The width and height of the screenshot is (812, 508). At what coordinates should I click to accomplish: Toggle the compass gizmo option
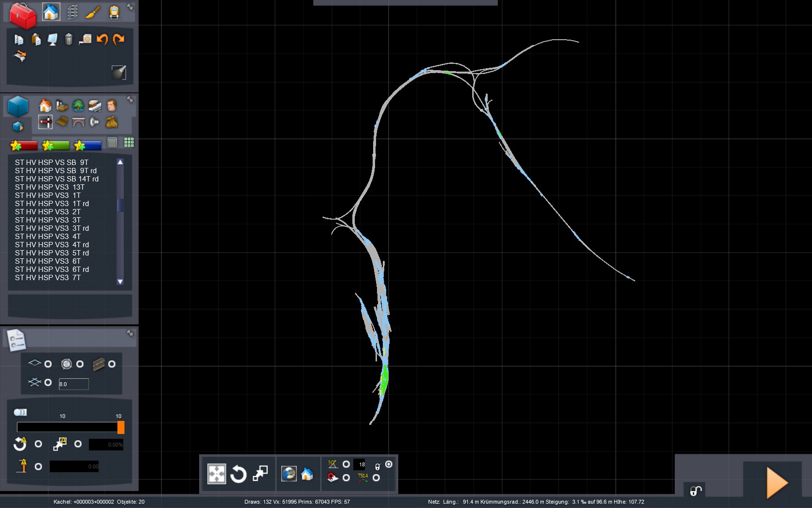tap(80, 364)
